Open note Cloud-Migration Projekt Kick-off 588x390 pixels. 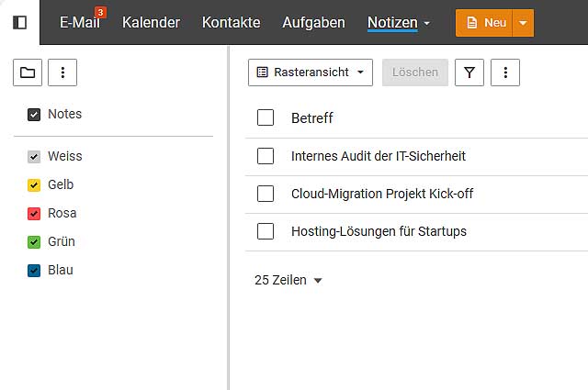point(382,194)
